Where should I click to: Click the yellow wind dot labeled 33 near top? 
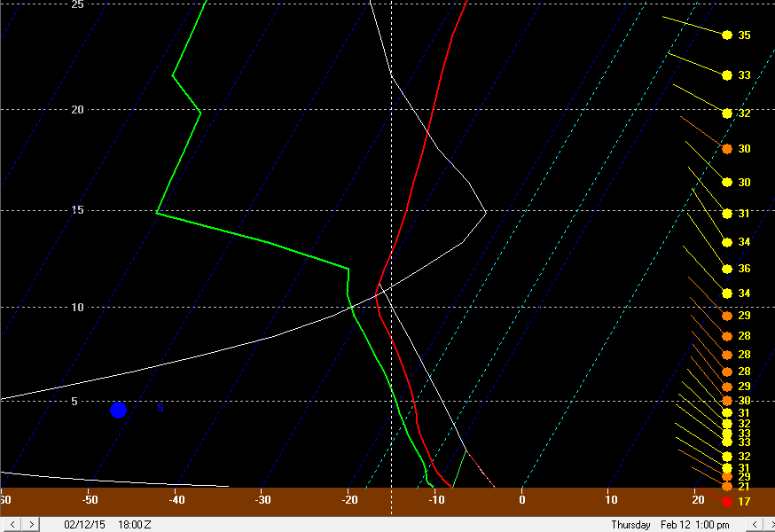727,75
